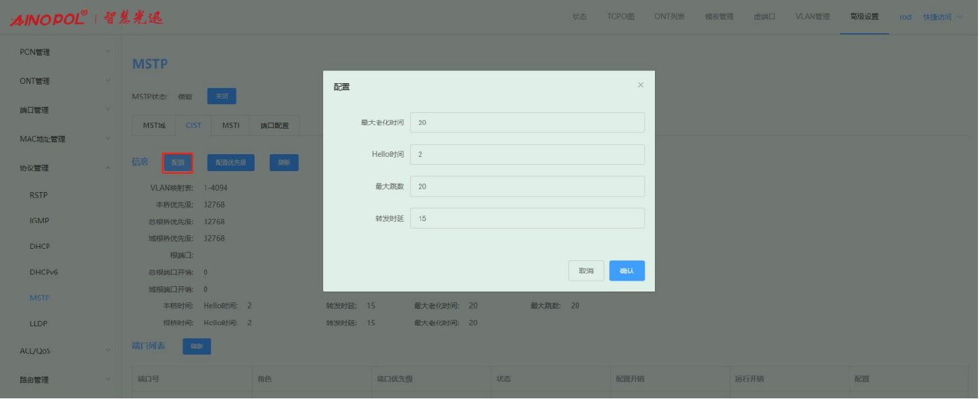Open the VLAN管理 top menu
980x399 pixels.
(812, 17)
